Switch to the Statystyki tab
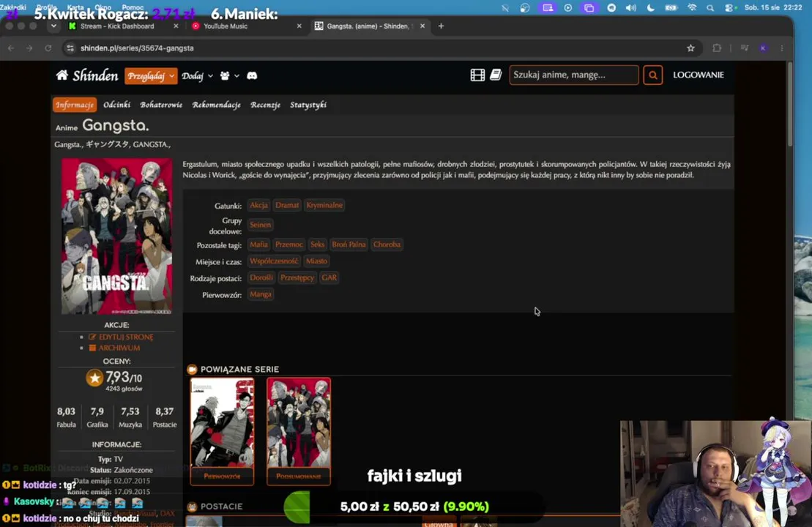This screenshot has height=527, width=812. point(308,105)
